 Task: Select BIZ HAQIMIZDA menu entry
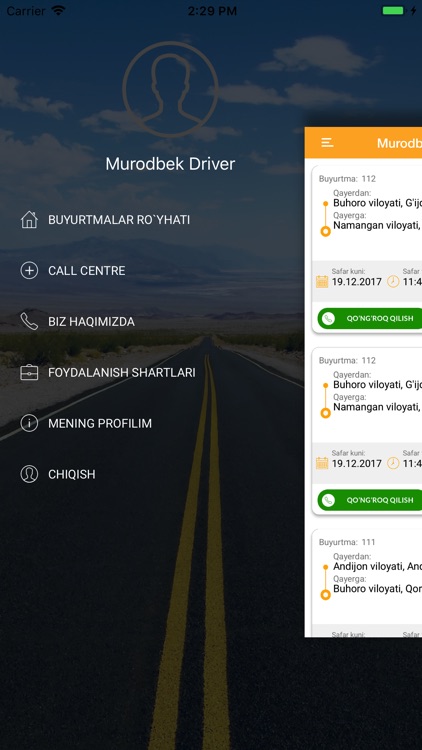(x=91, y=321)
